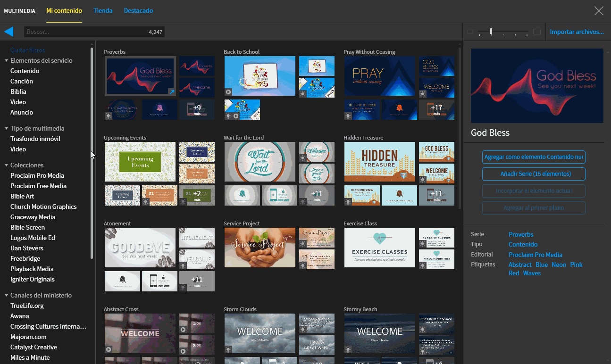Select Awana ministry channel
This screenshot has width=611, height=364.
coord(20,316)
